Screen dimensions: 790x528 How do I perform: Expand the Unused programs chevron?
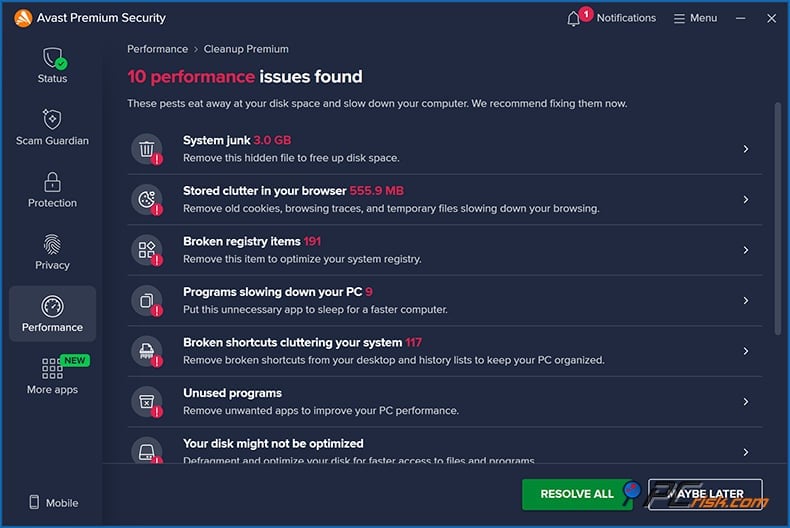(746, 402)
